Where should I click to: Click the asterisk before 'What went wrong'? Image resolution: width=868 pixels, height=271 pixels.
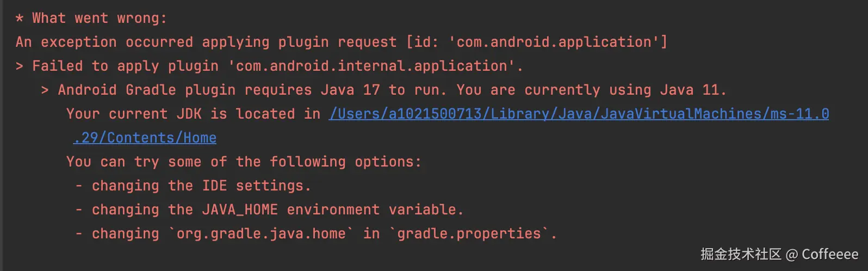click(x=20, y=19)
